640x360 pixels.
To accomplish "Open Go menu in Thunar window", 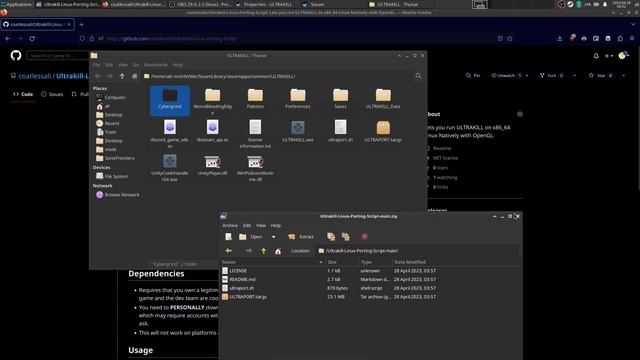I will (136, 65).
